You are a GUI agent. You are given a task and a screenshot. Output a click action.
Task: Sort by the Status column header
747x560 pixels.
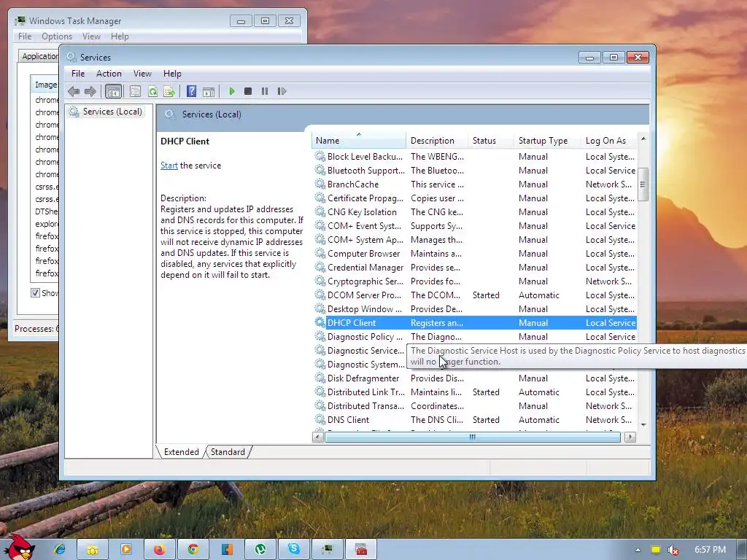[x=491, y=141]
